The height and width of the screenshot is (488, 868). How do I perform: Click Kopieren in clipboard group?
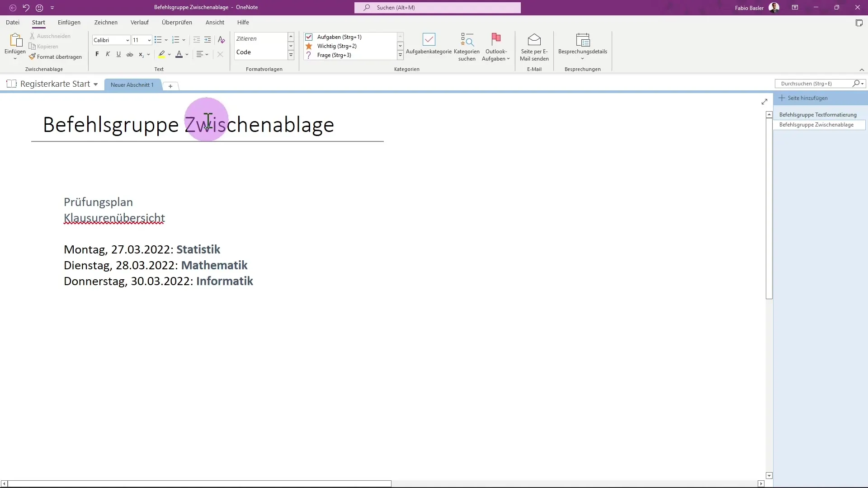coord(43,47)
